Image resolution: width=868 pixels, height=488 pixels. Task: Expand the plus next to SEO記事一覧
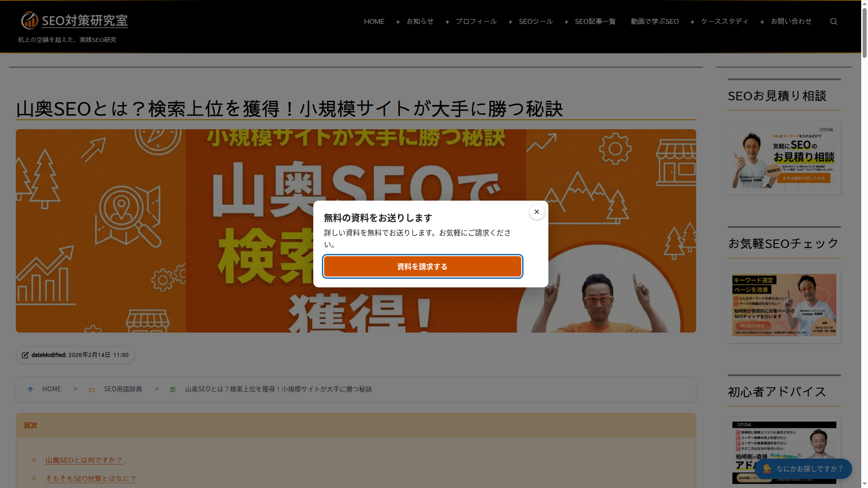click(x=566, y=22)
